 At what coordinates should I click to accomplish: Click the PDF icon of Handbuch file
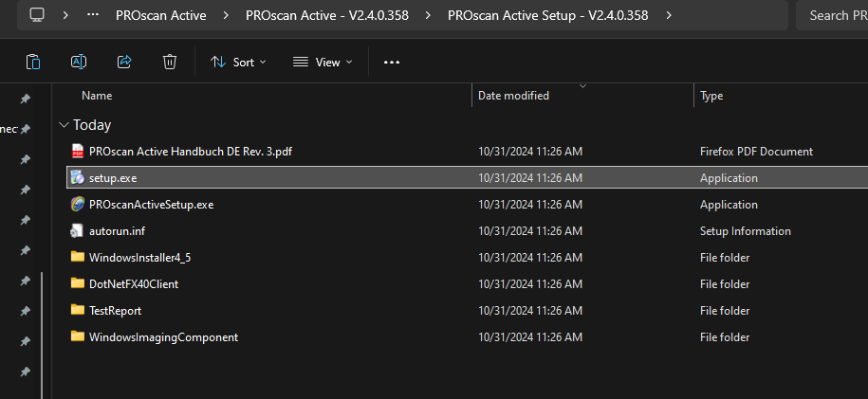point(78,151)
